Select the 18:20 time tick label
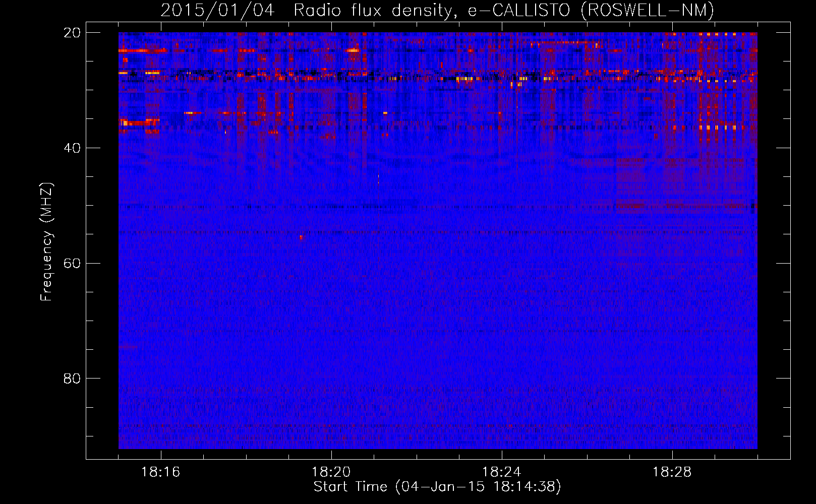Screen dimensions: 816x504 (331, 472)
